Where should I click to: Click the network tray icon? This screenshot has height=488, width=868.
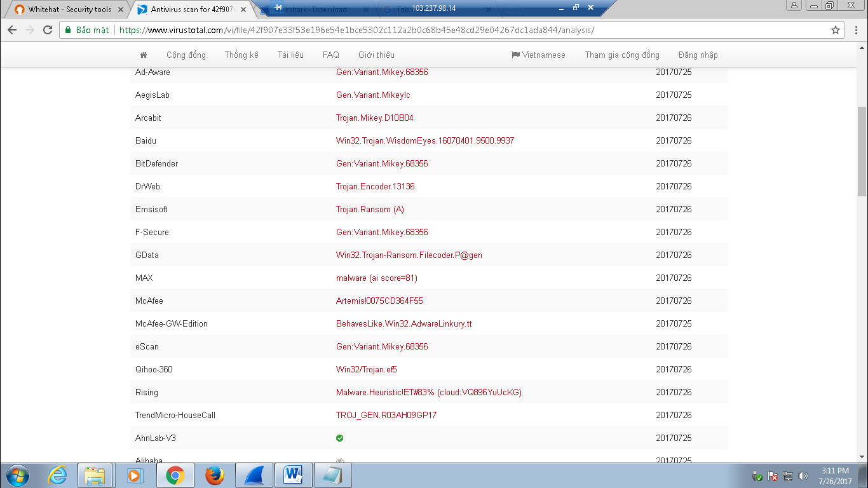[788, 476]
